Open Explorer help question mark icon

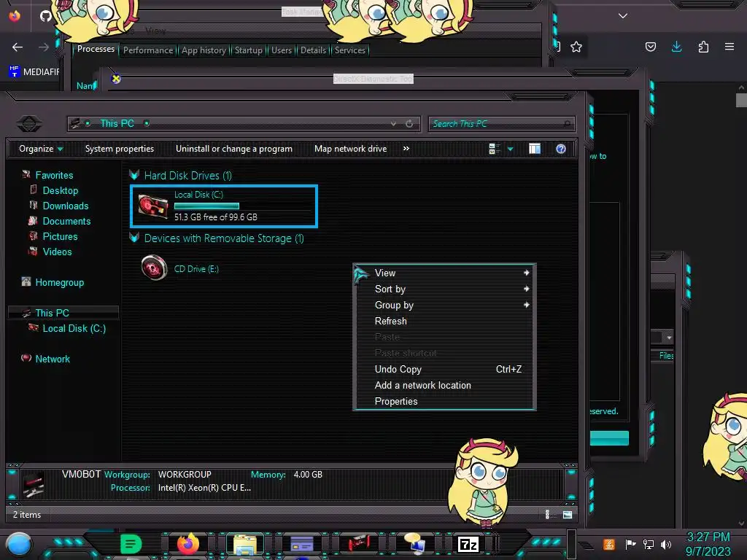561,149
